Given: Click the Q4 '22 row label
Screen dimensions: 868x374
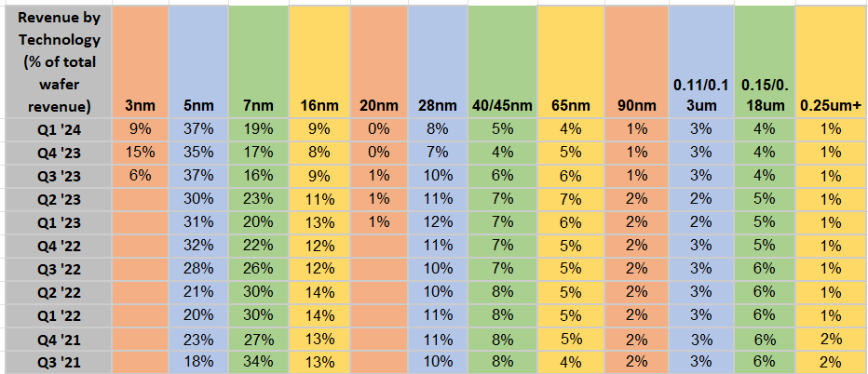Looking at the screenshot, I should point(58,245).
